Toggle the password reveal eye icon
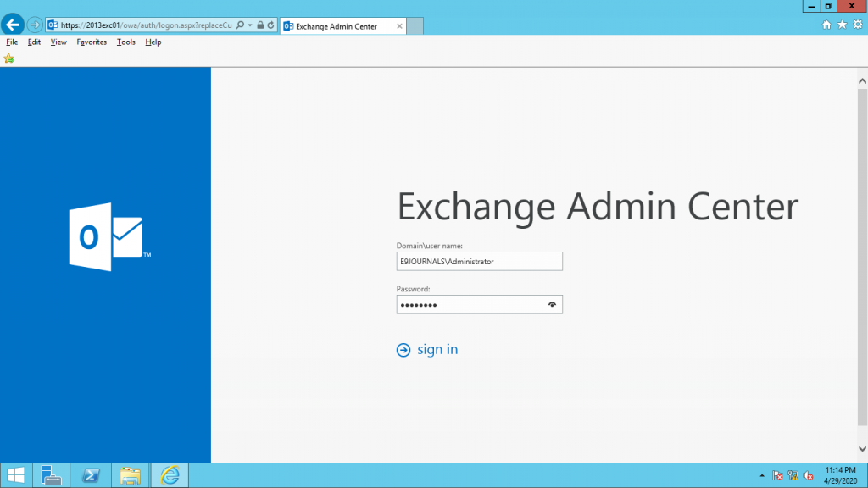 point(552,304)
